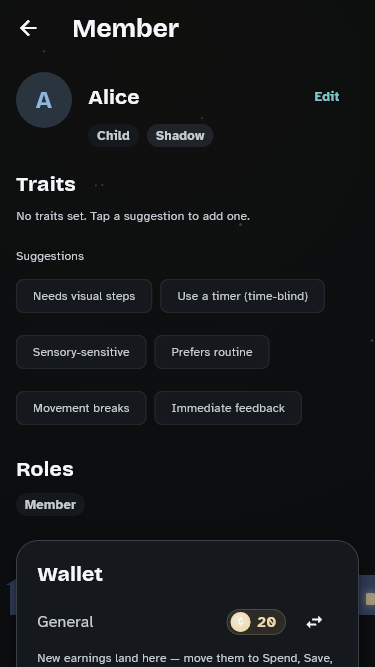
Task: Open Alice's avatar circle
Action: (44, 100)
